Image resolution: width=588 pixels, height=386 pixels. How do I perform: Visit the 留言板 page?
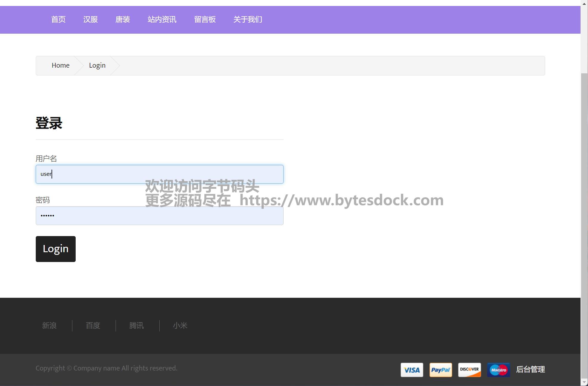point(205,20)
